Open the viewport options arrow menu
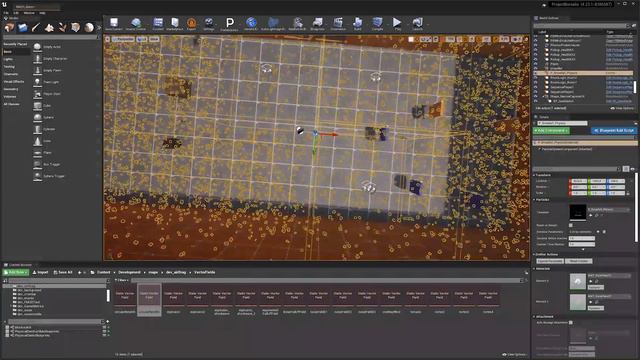Image resolution: width=640 pixels, height=360 pixels. pos(108,39)
